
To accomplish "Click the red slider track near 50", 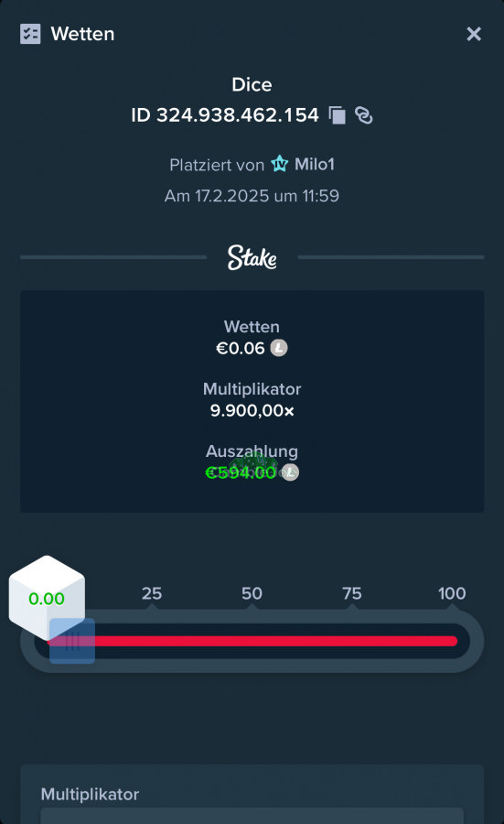I will point(252,641).
